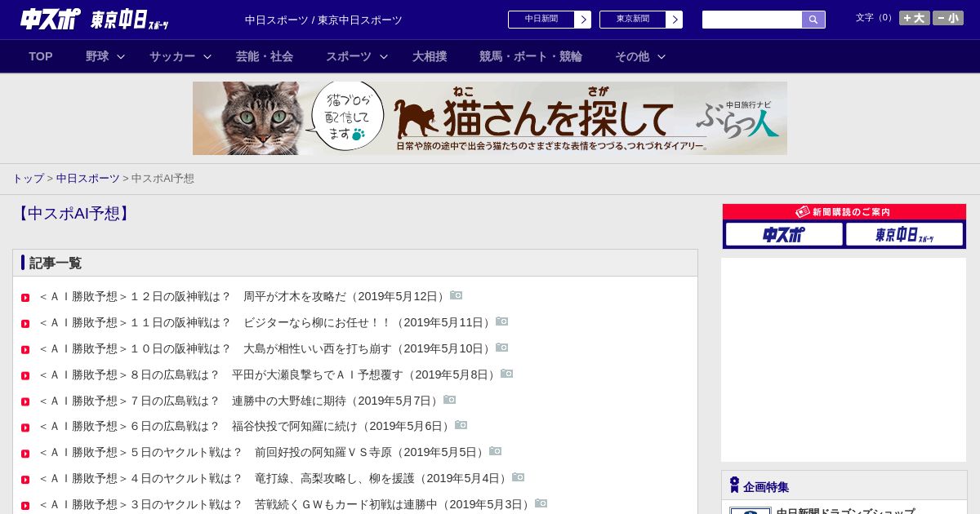980x514 pixels.
Task: Follow the 中日スポーツ breadcrumb link
Action: coord(88,179)
